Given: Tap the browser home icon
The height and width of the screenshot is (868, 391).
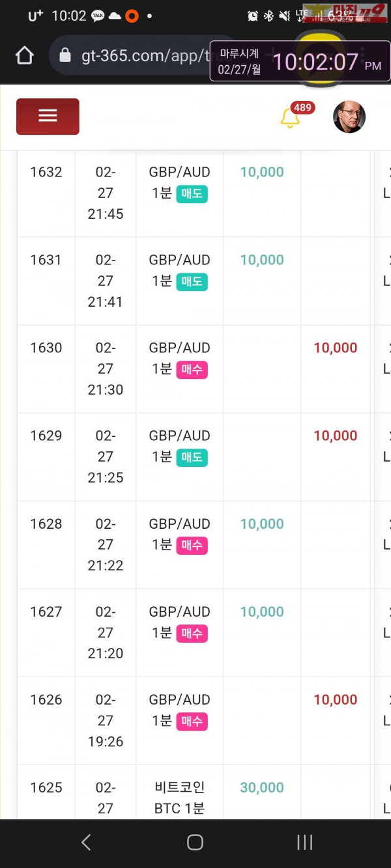Looking at the screenshot, I should click(x=25, y=56).
